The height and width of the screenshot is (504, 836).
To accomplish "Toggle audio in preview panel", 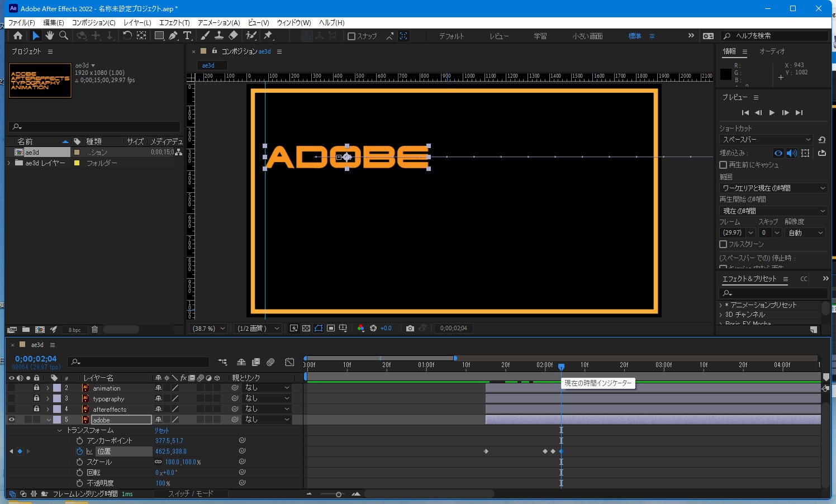I will coord(792,153).
